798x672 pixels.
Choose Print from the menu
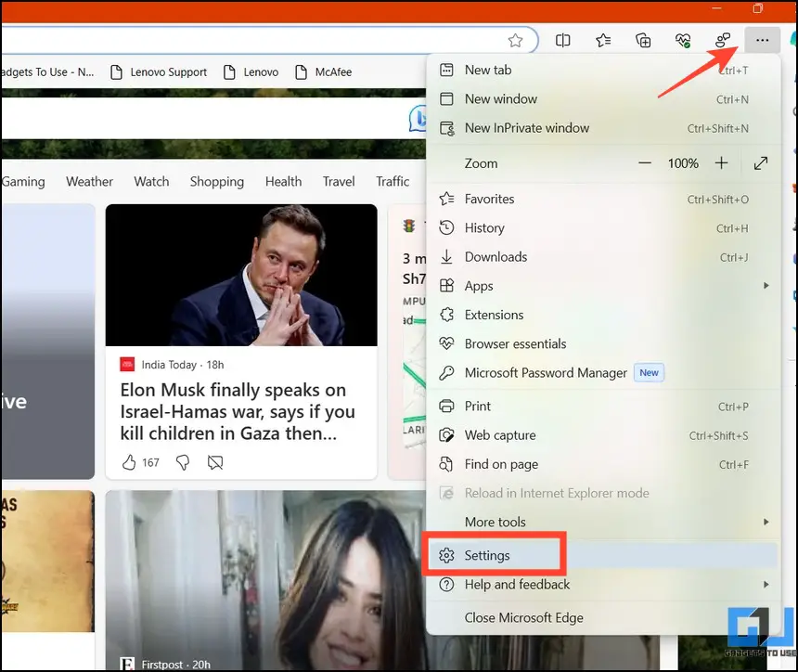point(603,407)
